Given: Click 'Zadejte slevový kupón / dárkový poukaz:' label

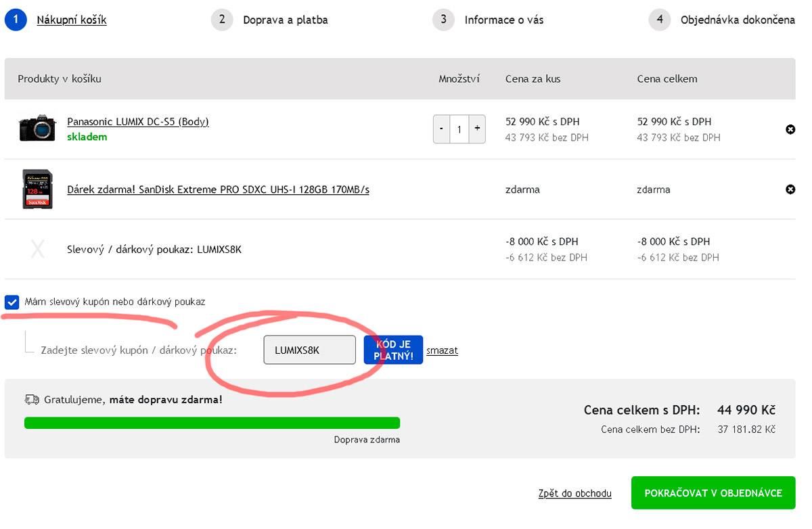Looking at the screenshot, I should click(x=139, y=350).
